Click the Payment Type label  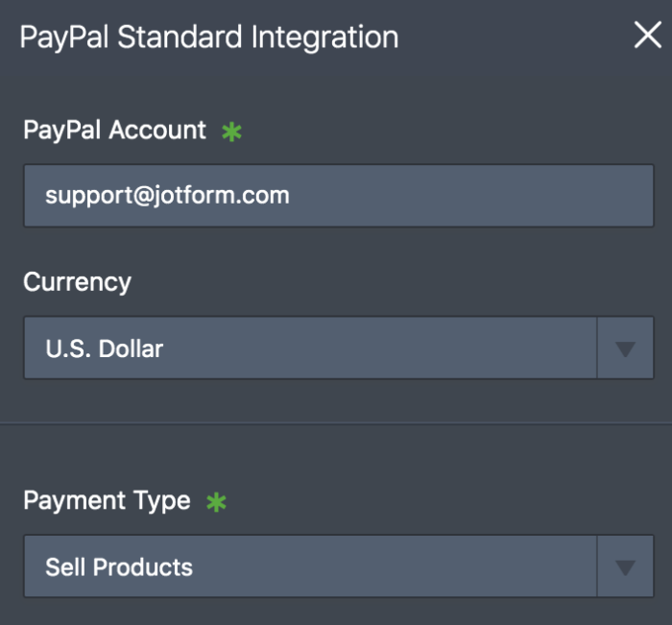click(x=107, y=501)
